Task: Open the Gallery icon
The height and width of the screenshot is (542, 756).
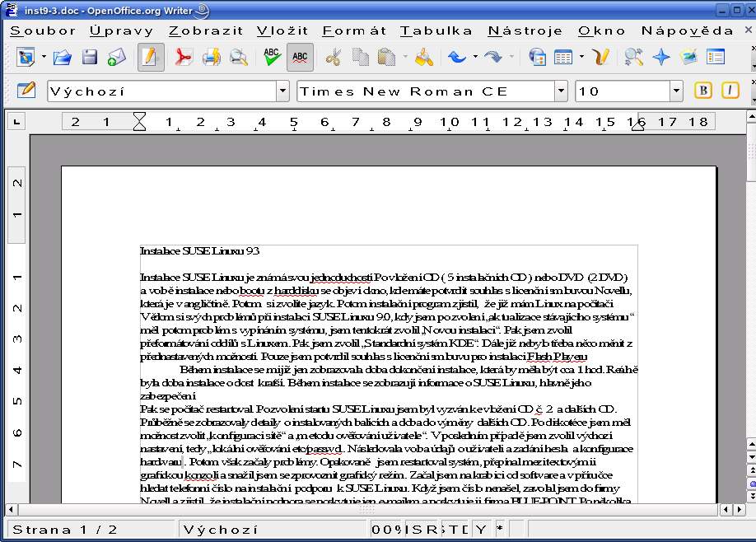Action: 689,57
